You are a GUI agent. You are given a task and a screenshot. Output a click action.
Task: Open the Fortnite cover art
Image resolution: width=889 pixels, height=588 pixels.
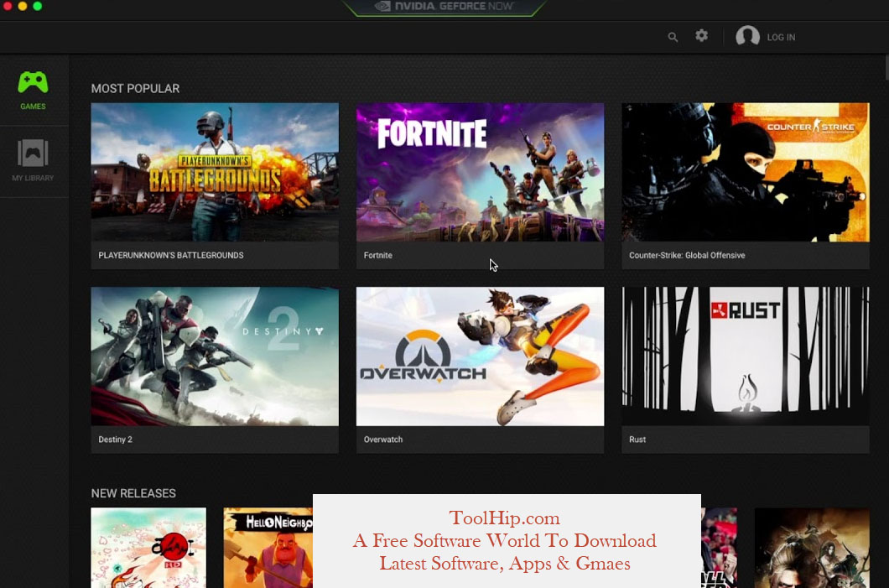pyautogui.click(x=480, y=172)
